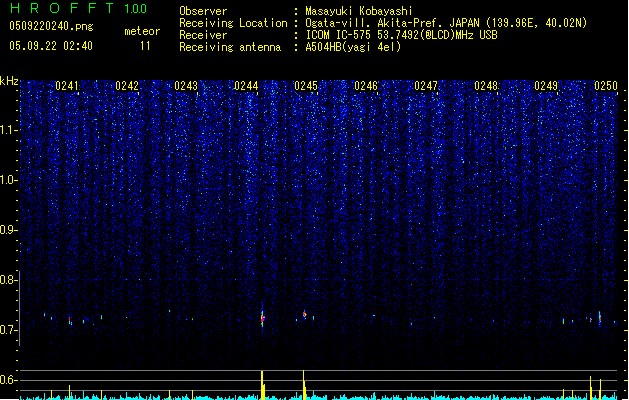Click the 1.1 kHz axis label
This screenshot has width=629, height=400.
point(8,130)
